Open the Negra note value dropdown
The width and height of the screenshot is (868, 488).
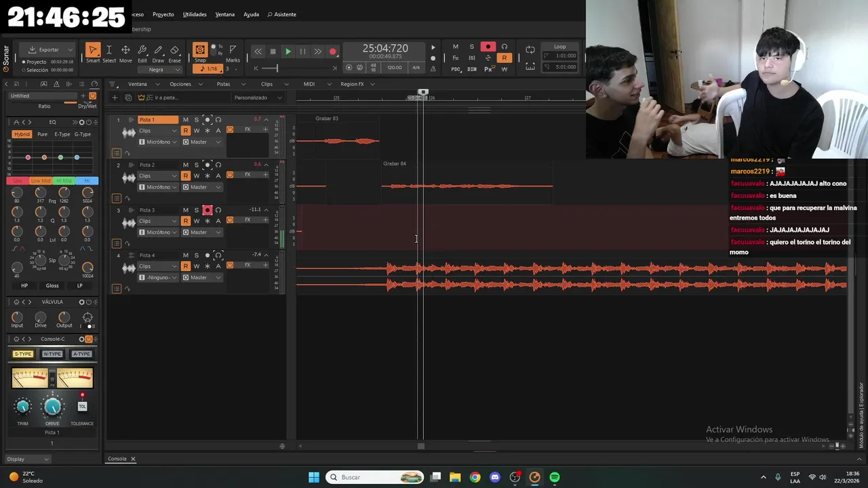pyautogui.click(x=159, y=70)
